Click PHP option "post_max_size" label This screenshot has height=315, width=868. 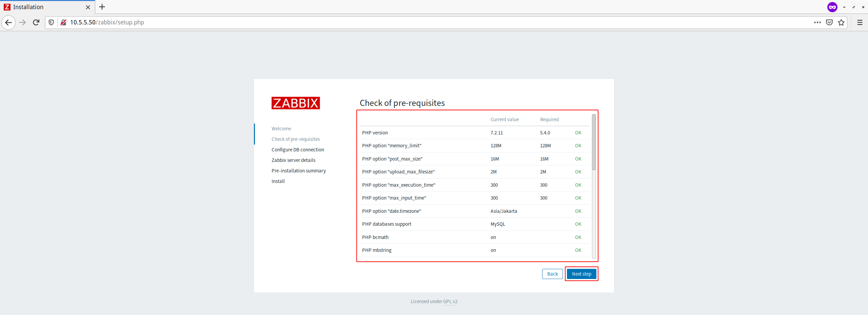[392, 159]
